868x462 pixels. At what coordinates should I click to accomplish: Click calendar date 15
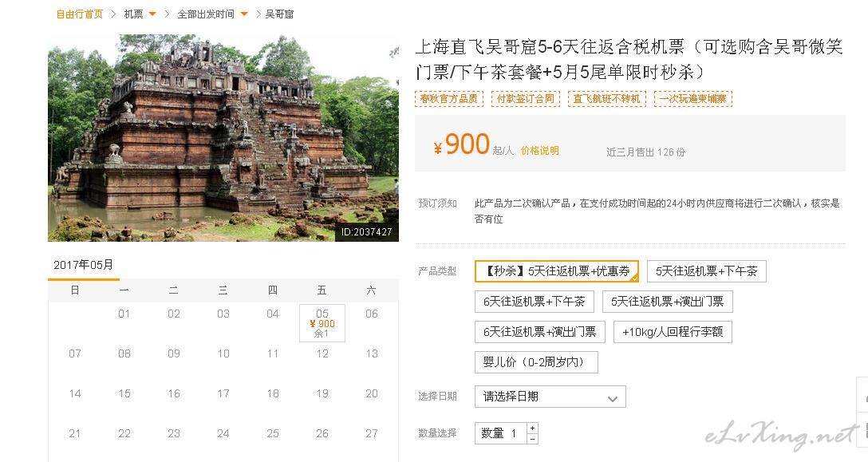click(124, 393)
